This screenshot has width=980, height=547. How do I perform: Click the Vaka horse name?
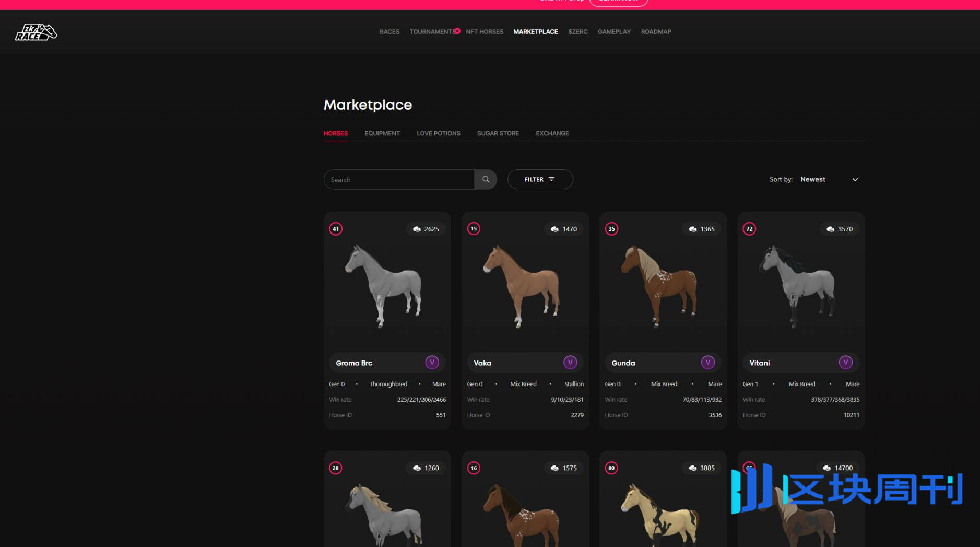click(482, 363)
